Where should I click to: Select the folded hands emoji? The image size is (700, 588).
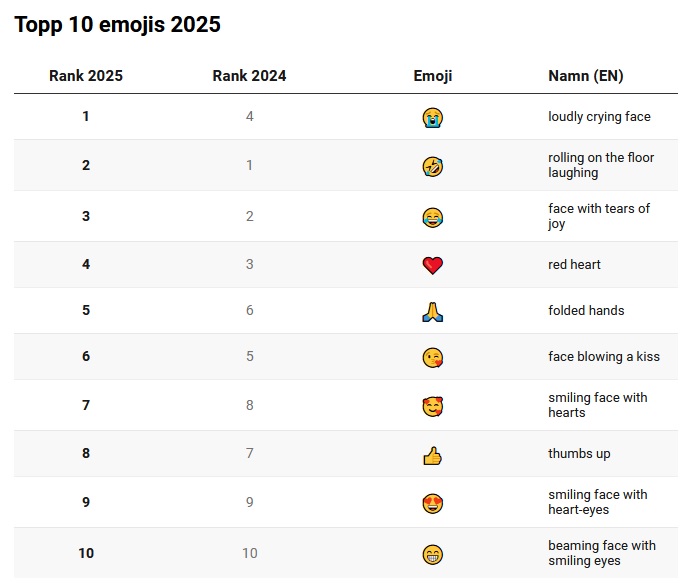coord(432,312)
